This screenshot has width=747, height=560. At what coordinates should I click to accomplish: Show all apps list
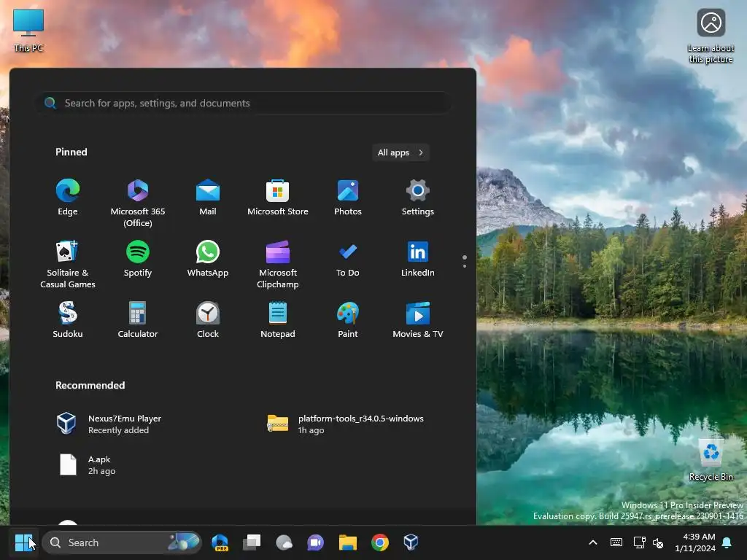[x=400, y=152]
